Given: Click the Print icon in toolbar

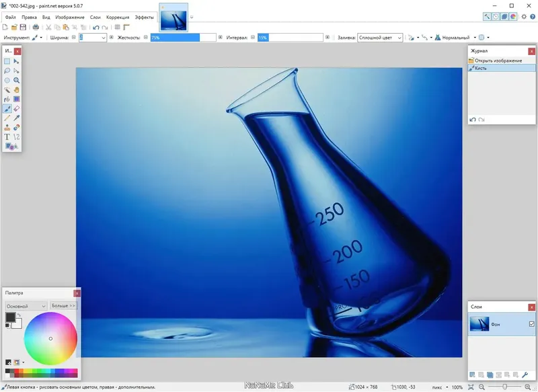Looking at the screenshot, I should (x=36, y=27).
